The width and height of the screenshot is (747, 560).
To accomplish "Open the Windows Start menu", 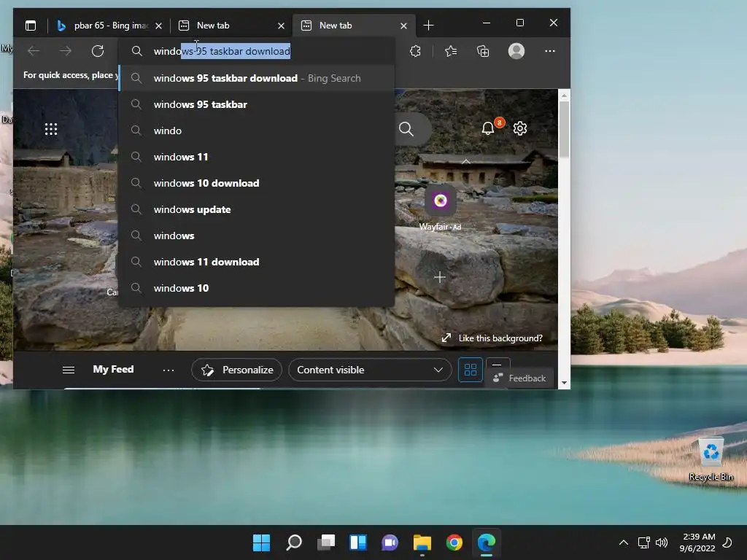I will 261,542.
